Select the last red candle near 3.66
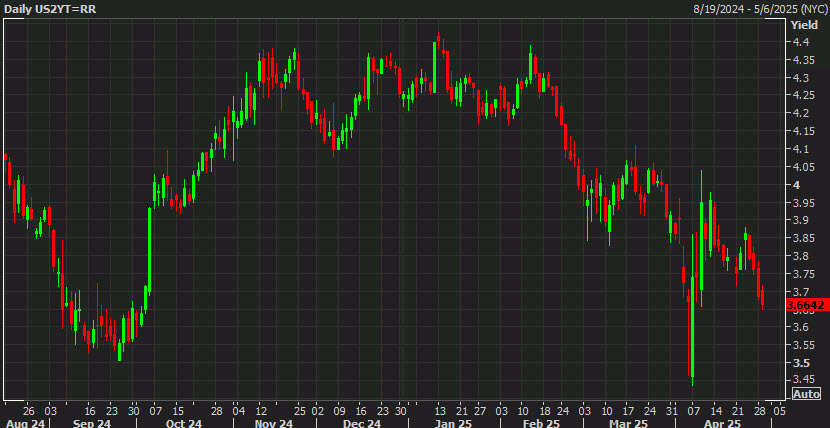Screen dimensions: 830x428 coord(763,297)
